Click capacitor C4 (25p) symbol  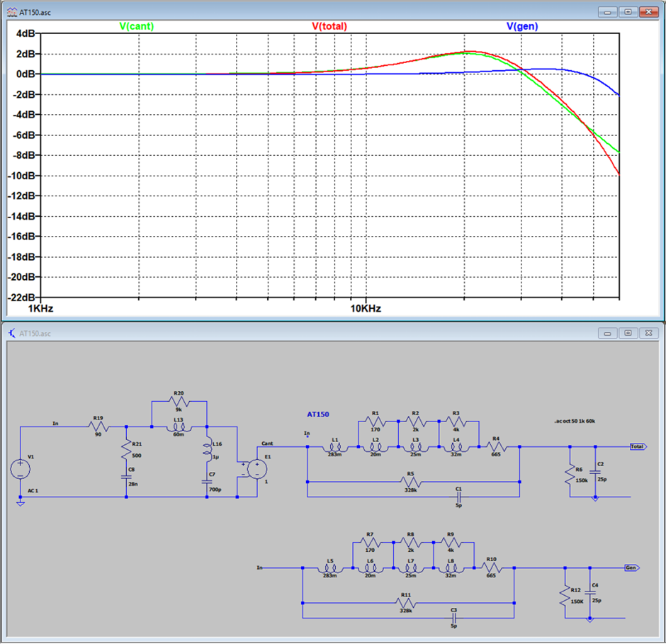[590, 592]
